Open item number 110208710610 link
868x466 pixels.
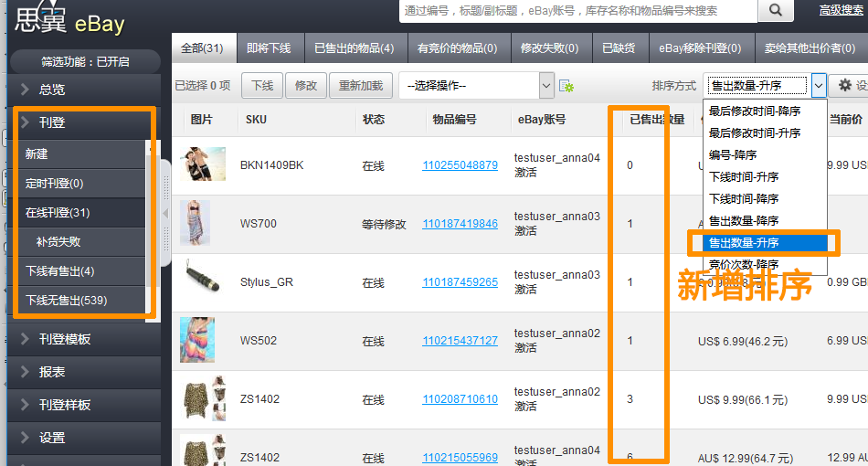[460, 399]
